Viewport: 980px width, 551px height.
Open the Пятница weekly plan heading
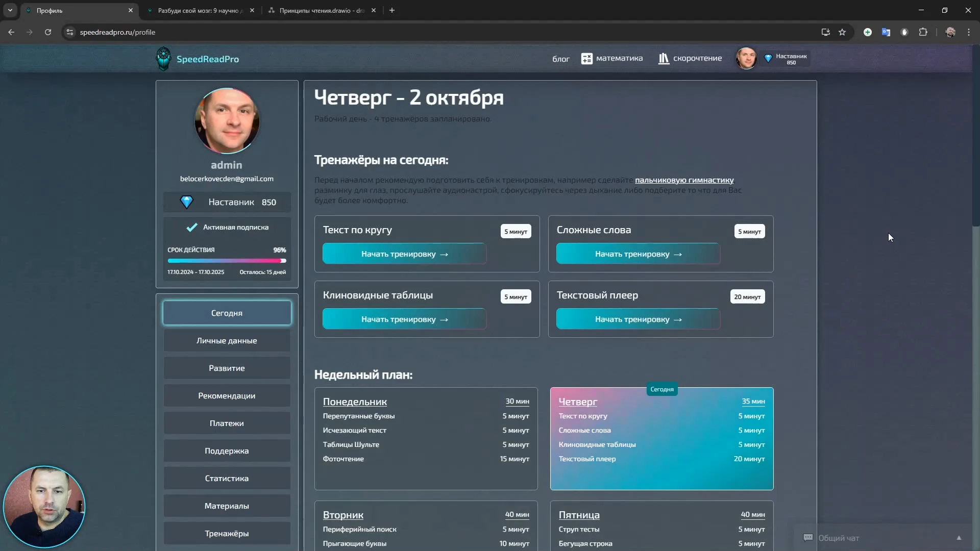(579, 515)
